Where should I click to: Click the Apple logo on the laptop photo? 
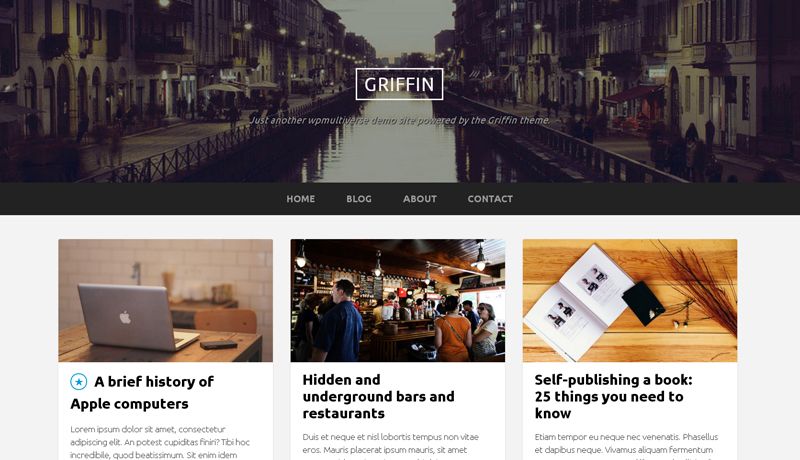(x=125, y=318)
